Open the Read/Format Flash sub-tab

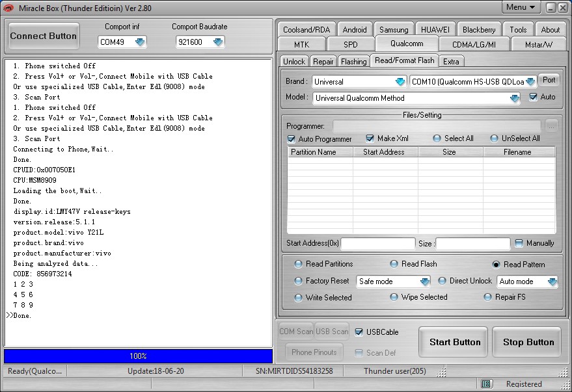[405, 60]
